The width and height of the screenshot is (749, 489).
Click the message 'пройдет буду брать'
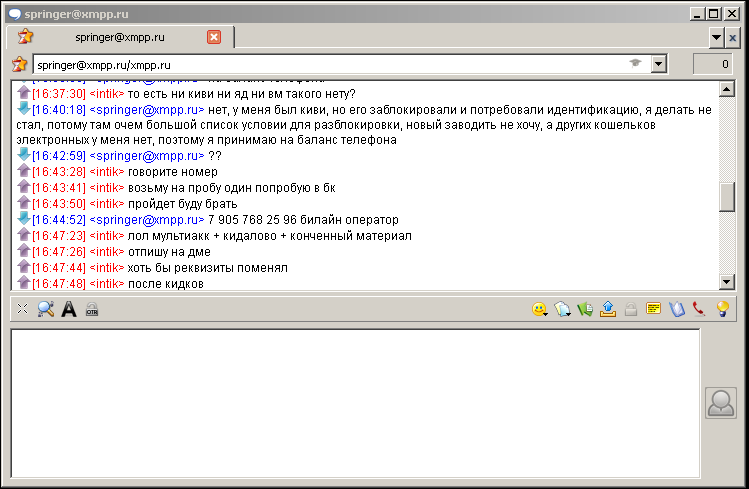[182, 204]
